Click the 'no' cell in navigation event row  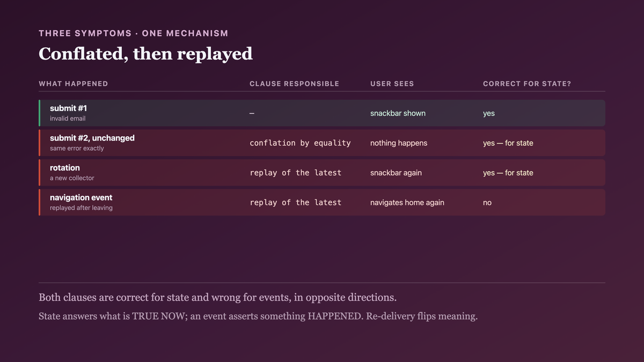pos(487,203)
